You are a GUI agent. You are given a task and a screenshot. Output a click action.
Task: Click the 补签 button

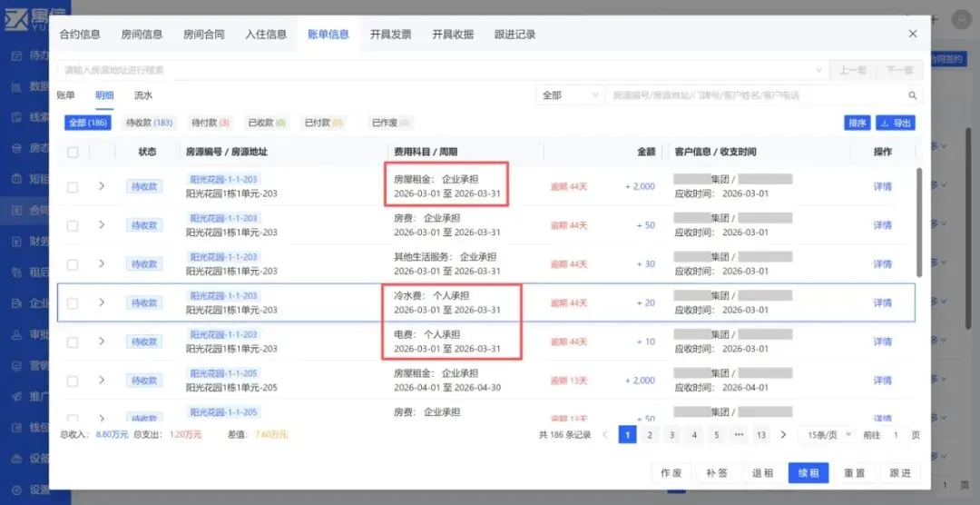pos(717,473)
